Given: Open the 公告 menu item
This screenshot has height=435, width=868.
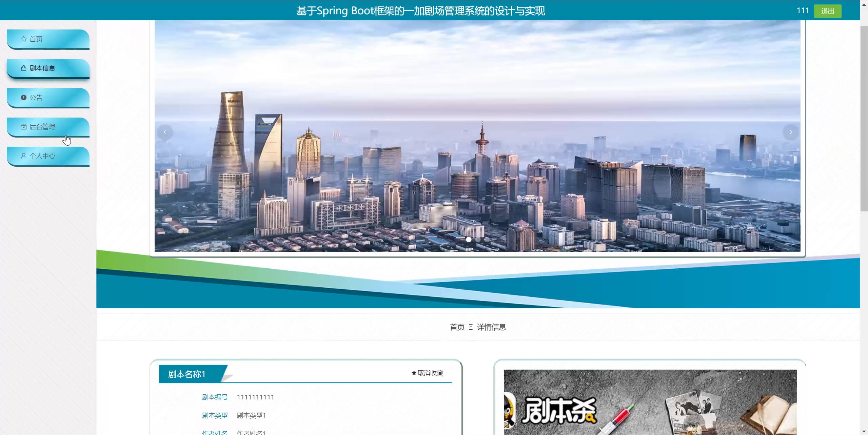Looking at the screenshot, I should (47, 98).
